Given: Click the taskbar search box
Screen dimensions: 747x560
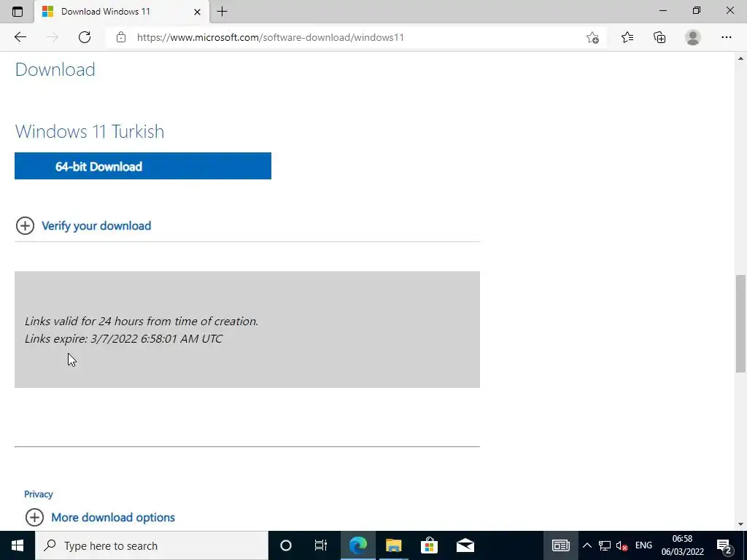Looking at the screenshot, I should coord(152,545).
